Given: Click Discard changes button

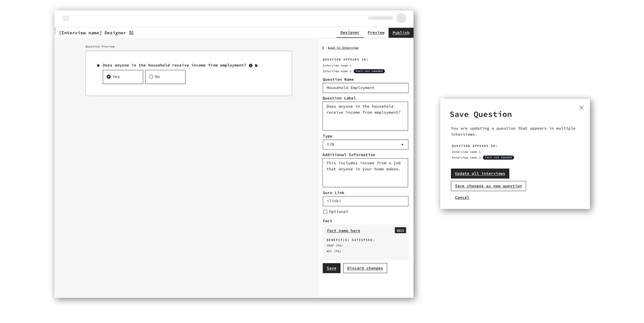Looking at the screenshot, I should tap(365, 268).
